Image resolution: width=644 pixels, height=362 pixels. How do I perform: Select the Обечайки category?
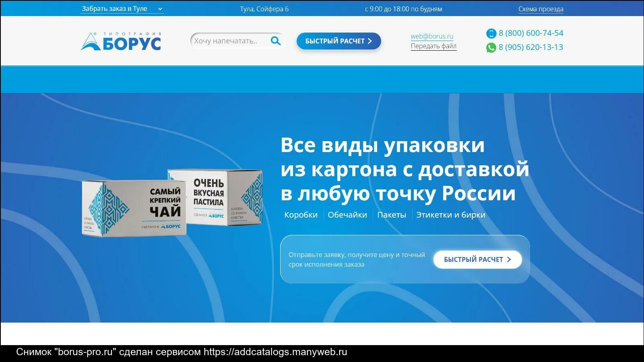(347, 215)
